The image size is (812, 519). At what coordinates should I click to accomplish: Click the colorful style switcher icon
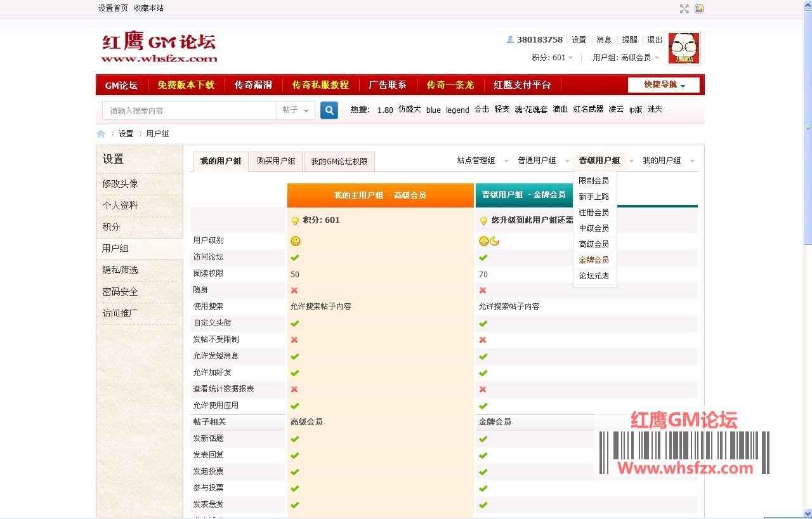[699, 9]
